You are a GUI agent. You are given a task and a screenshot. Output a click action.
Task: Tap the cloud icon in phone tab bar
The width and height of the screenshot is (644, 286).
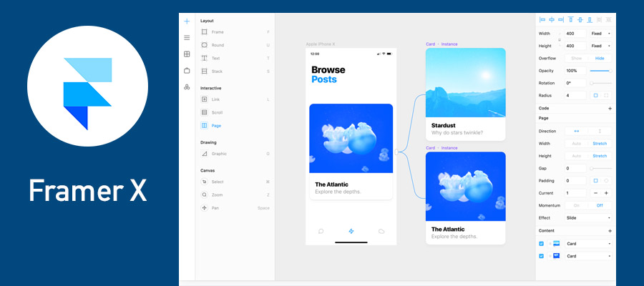tap(381, 232)
